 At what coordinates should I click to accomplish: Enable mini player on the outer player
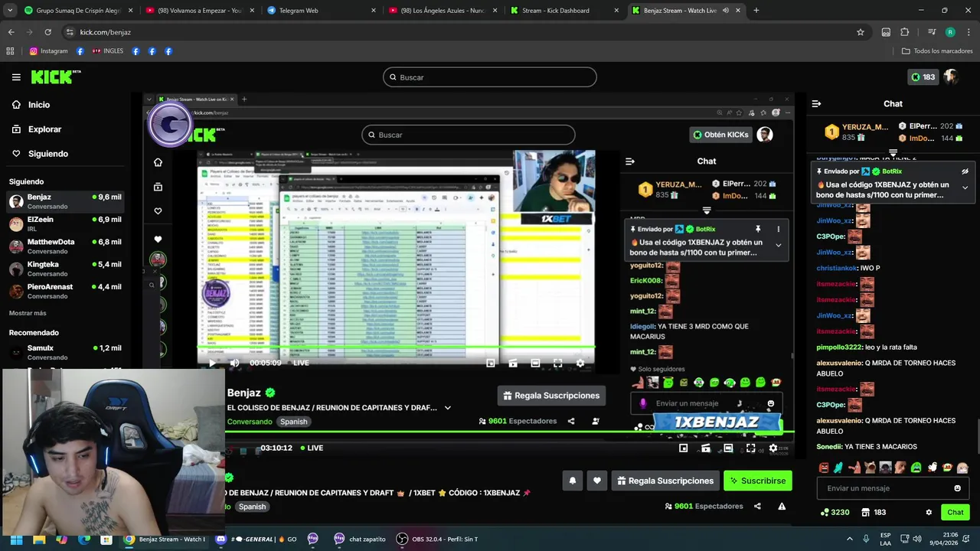click(x=683, y=448)
